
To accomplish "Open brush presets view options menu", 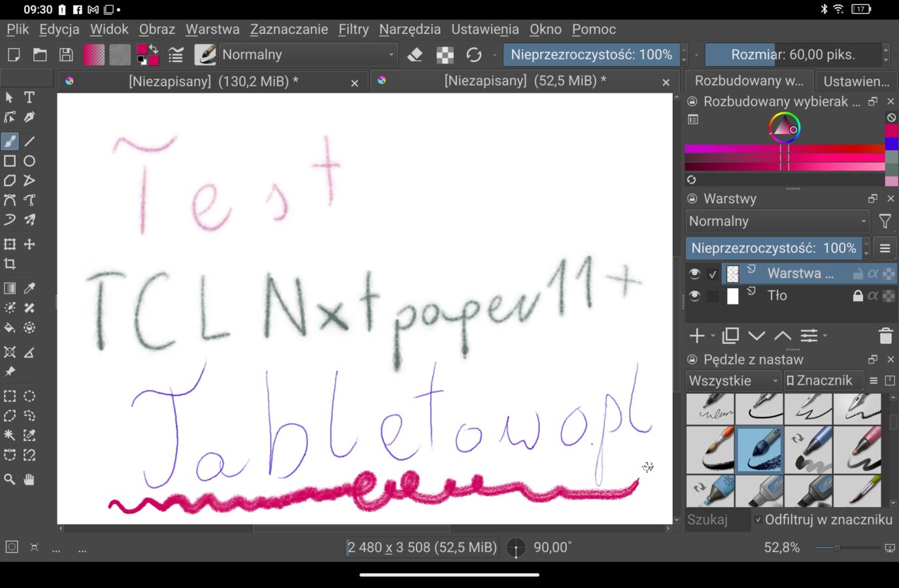I will [x=874, y=380].
